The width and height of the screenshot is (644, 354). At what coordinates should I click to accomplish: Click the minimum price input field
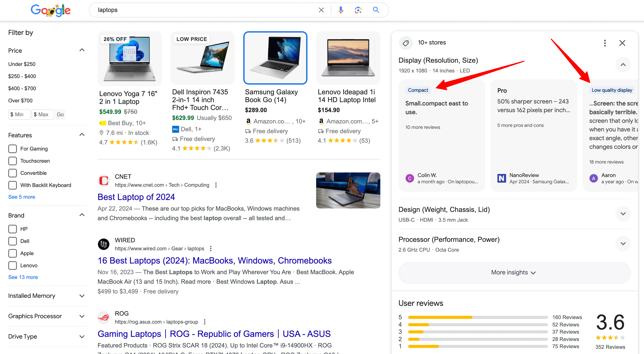pyautogui.click(x=20, y=115)
